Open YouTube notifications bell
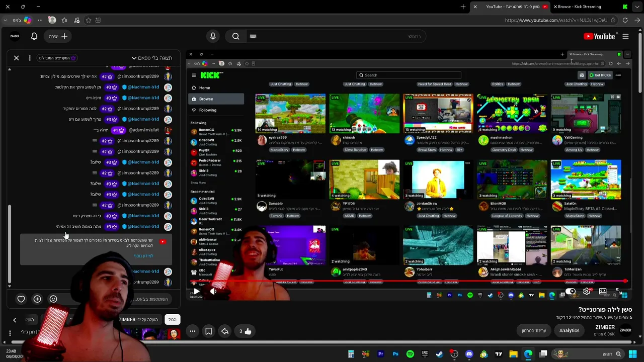The image size is (644, 362). [x=34, y=36]
